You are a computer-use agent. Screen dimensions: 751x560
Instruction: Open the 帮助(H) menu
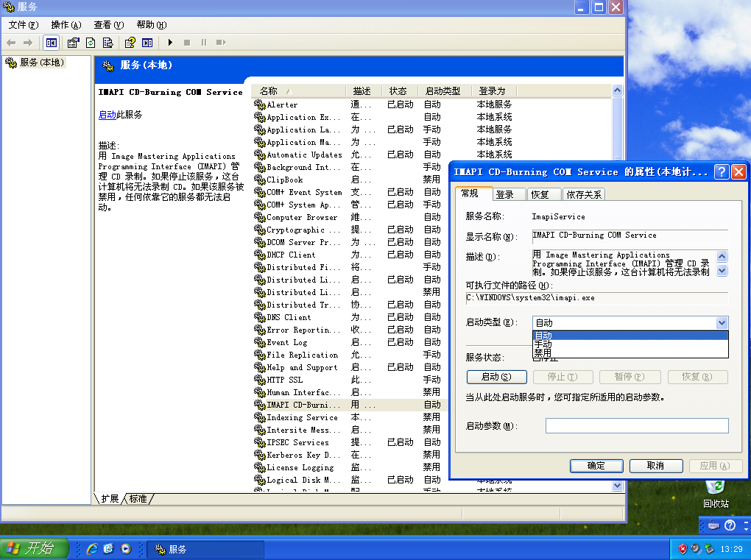pyautogui.click(x=152, y=25)
